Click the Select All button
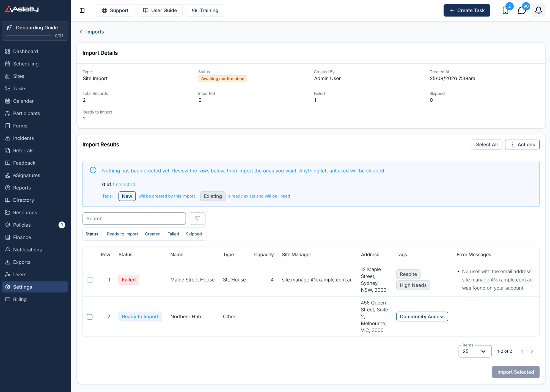This screenshot has width=550, height=392. (x=487, y=144)
